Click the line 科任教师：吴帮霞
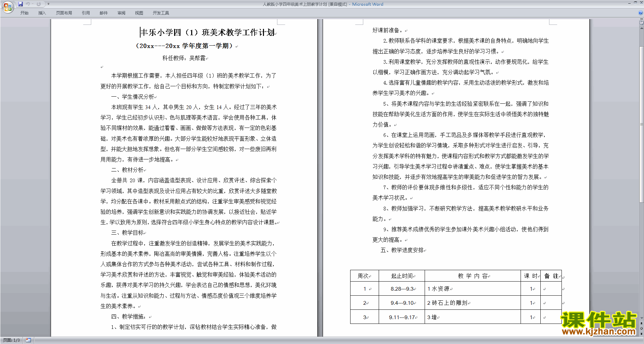 [x=184, y=58]
